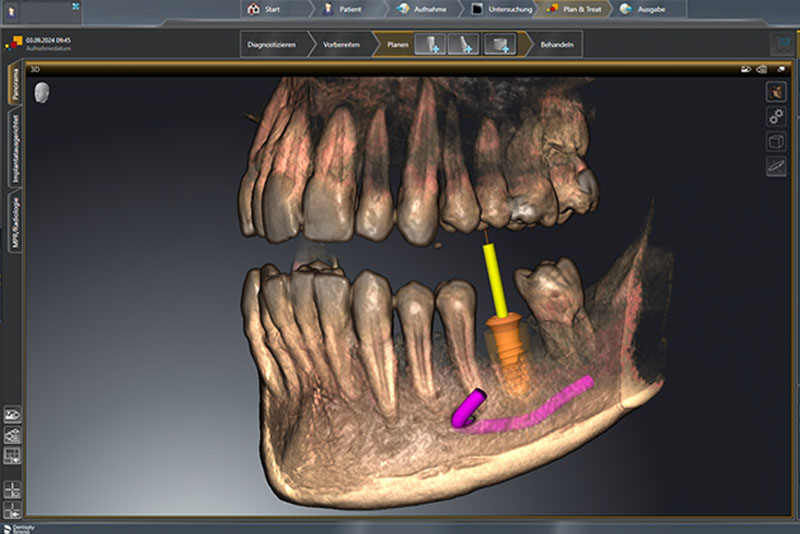Click the head orientation icon in 3D view
Viewport: 800px width, 534px height.
click(x=42, y=92)
